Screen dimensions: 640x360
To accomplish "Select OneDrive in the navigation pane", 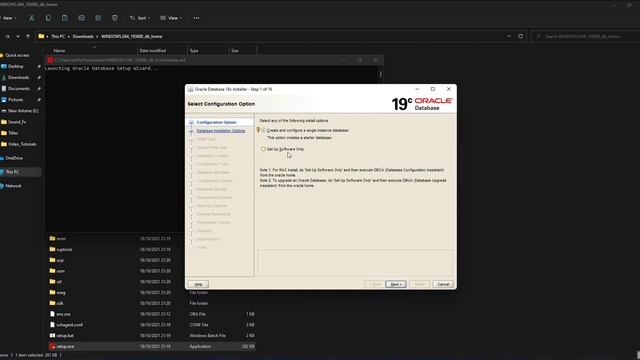I will [14, 158].
